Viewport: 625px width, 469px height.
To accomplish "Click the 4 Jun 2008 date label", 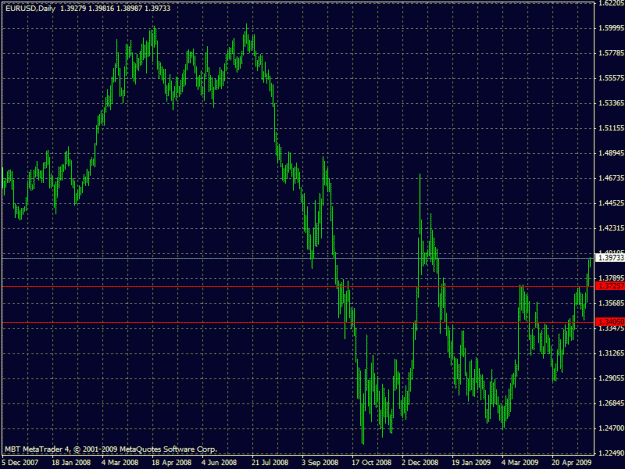I will (x=219, y=463).
